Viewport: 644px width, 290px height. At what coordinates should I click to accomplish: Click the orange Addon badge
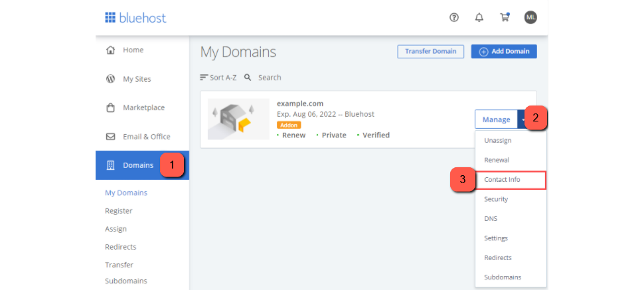pyautogui.click(x=289, y=125)
